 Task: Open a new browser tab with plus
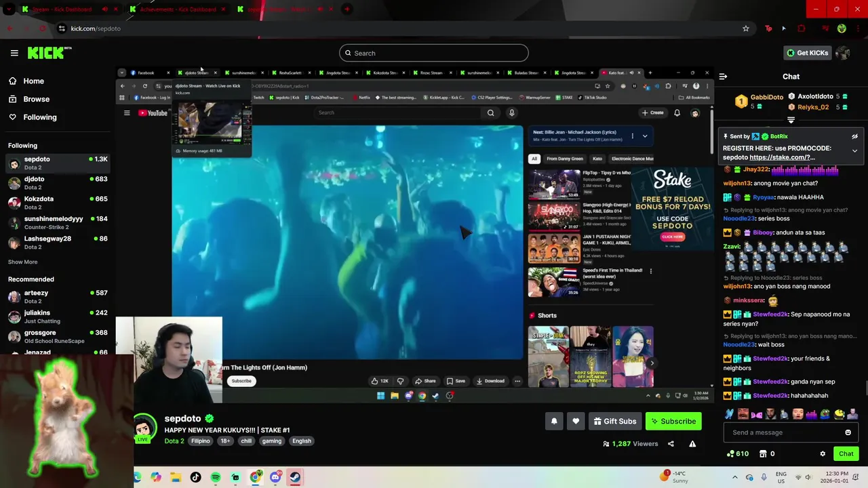(347, 9)
